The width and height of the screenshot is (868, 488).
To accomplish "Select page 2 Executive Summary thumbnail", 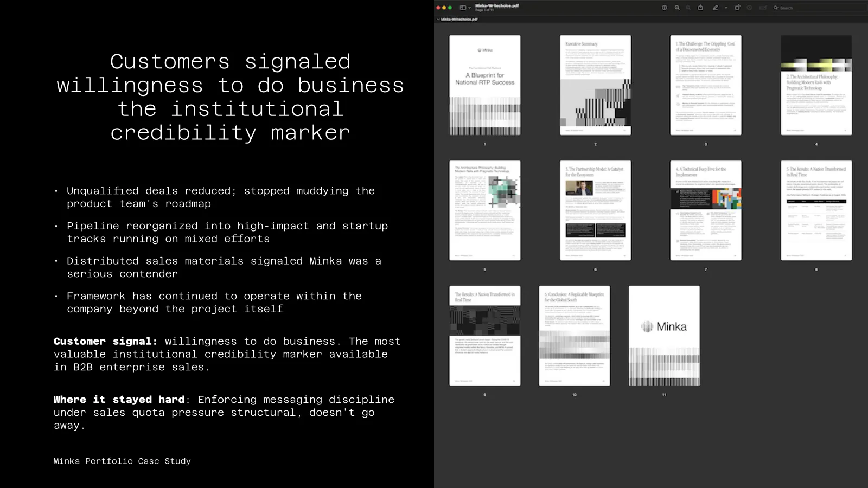I will tap(596, 85).
